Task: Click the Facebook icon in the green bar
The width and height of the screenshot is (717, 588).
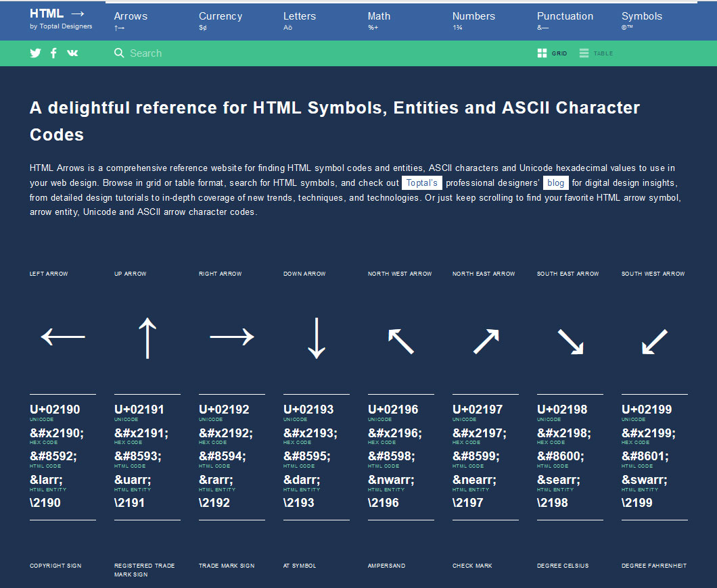Action: tap(53, 53)
